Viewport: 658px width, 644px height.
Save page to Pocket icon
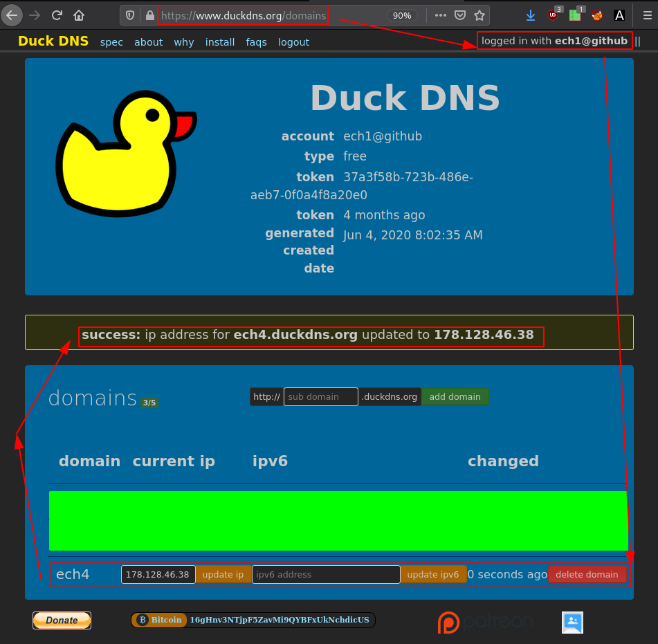pyautogui.click(x=460, y=15)
